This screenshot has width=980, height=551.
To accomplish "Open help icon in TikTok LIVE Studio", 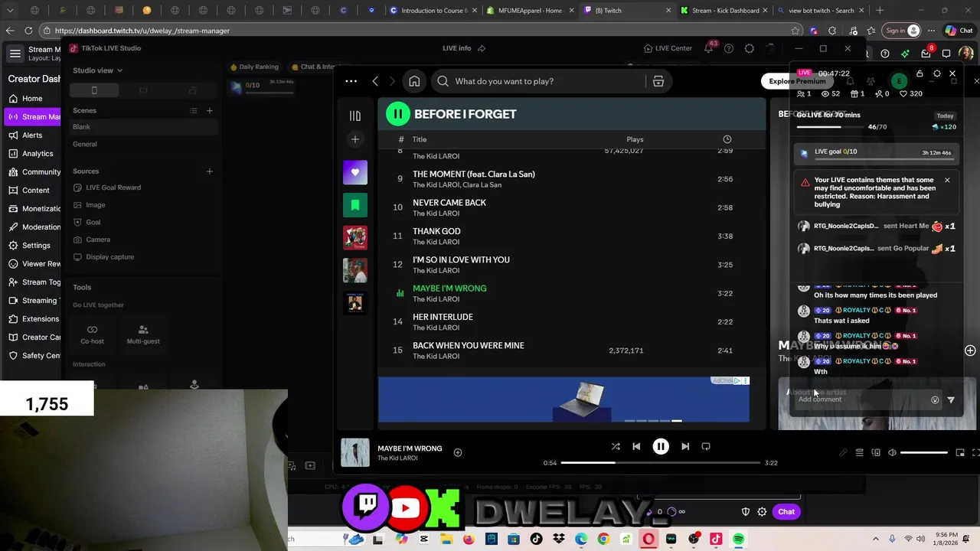I will point(729,48).
